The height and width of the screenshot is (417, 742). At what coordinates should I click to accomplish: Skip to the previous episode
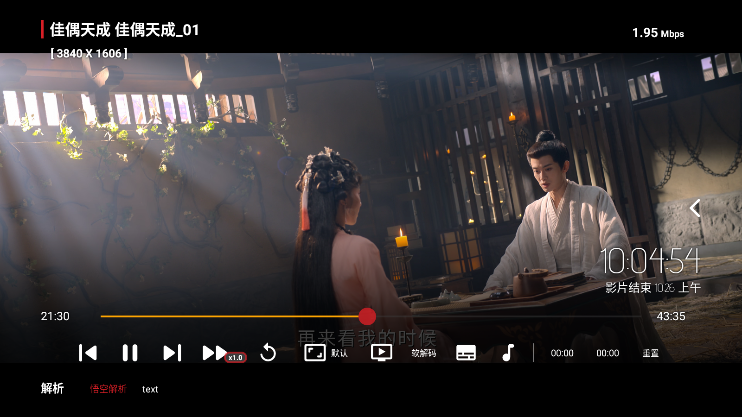[x=88, y=353]
